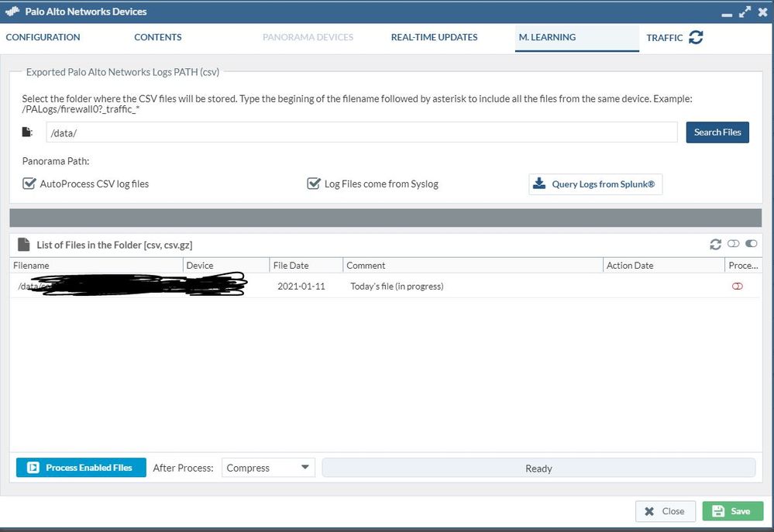This screenshot has width=774, height=532.
Task: Click the Close button at bottom
Action: pos(666,511)
